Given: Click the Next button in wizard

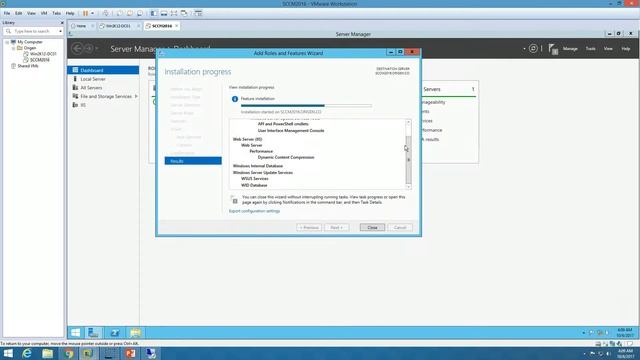Looking at the screenshot, I should pyautogui.click(x=337, y=227).
